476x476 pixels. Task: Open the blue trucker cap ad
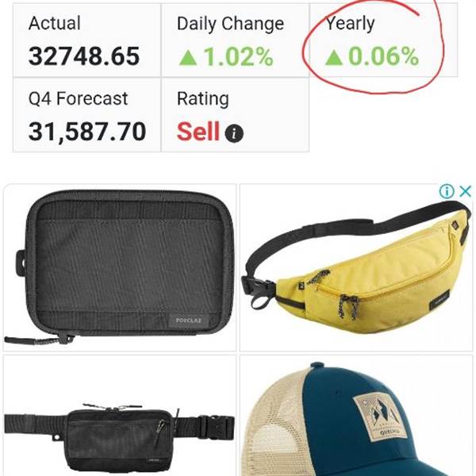[x=356, y=416]
